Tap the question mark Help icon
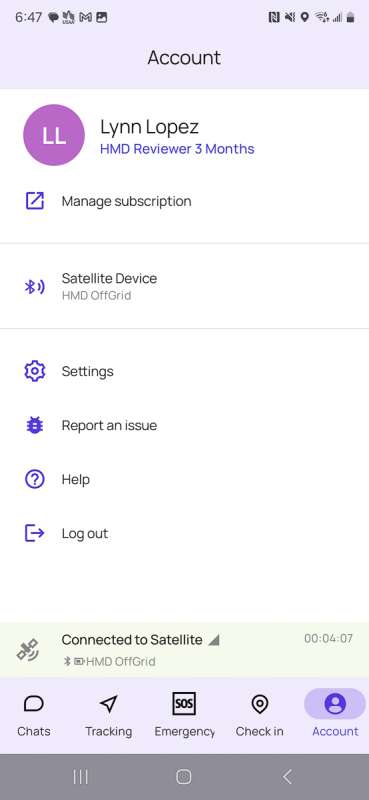The width and height of the screenshot is (369, 800). pos(35,480)
